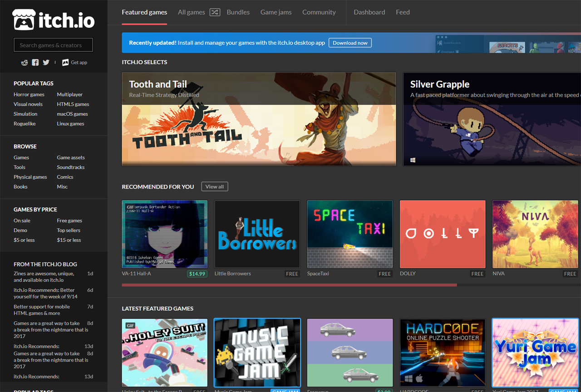The width and height of the screenshot is (581, 392).
Task: Open Tools under Browse
Action: point(20,167)
